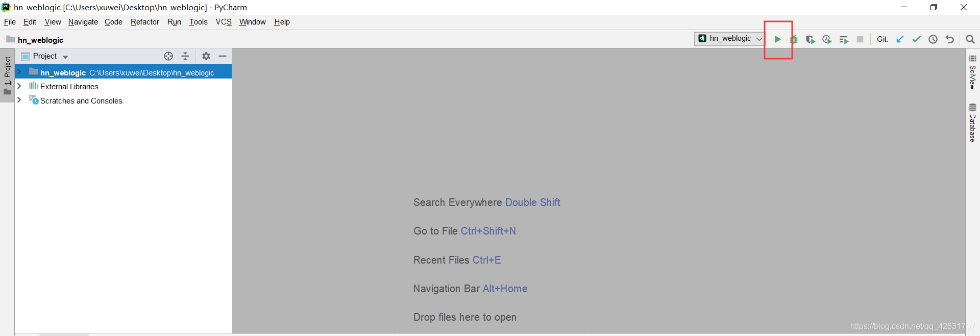Click the 'Navigation Bar' hint text
Image resolution: width=980 pixels, height=336 pixels.
point(447,289)
